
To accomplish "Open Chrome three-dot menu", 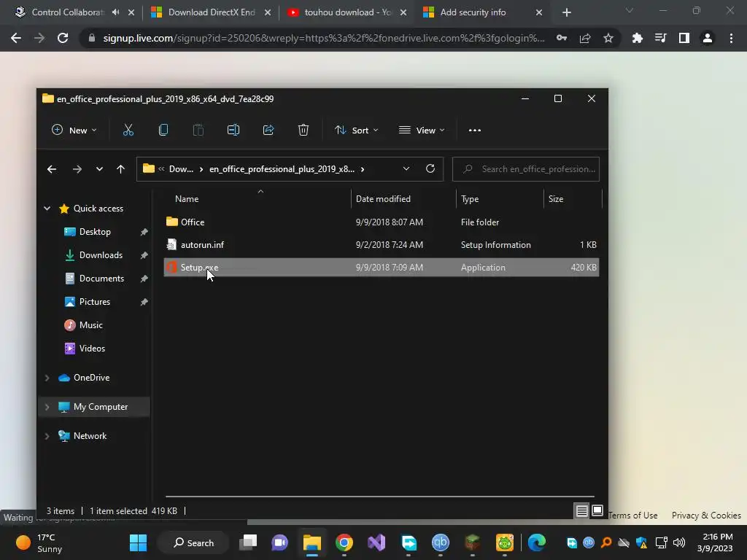I will point(731,38).
